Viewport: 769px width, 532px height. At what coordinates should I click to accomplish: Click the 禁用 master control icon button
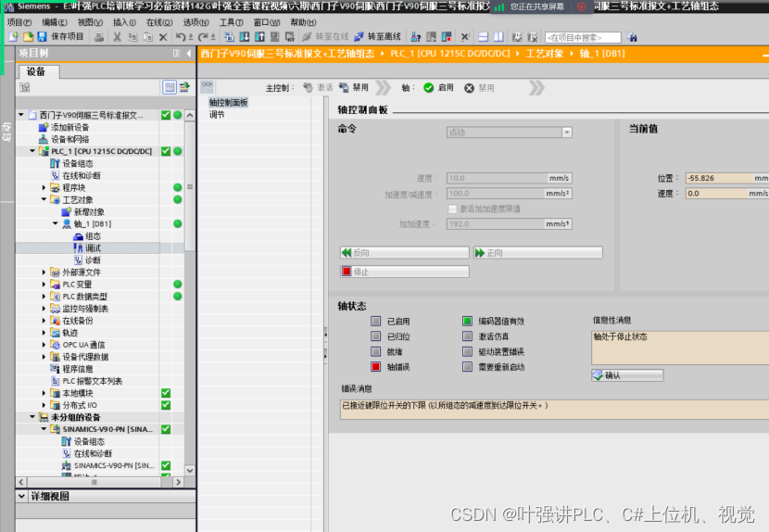point(354,87)
